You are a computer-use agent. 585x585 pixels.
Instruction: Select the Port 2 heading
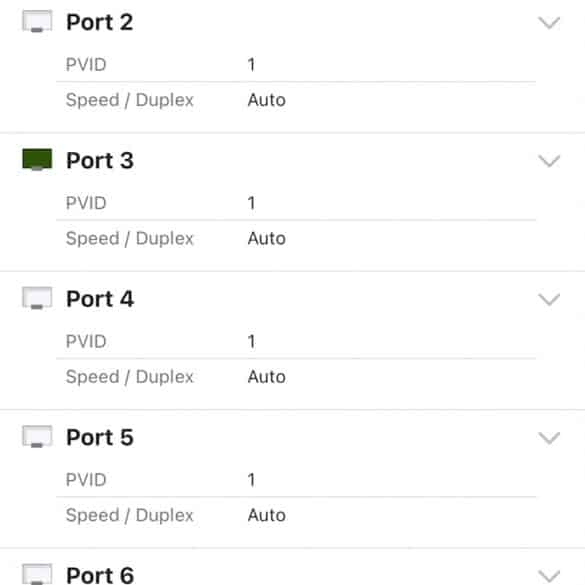point(100,22)
